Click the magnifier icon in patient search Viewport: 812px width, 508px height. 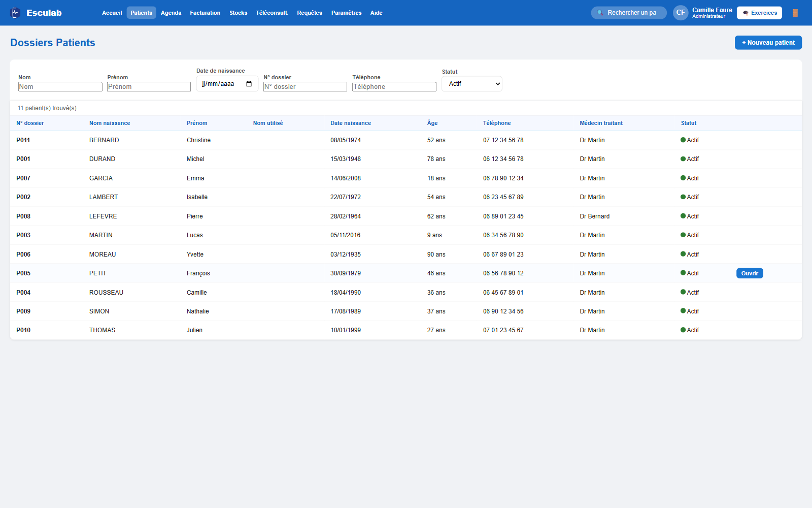600,13
